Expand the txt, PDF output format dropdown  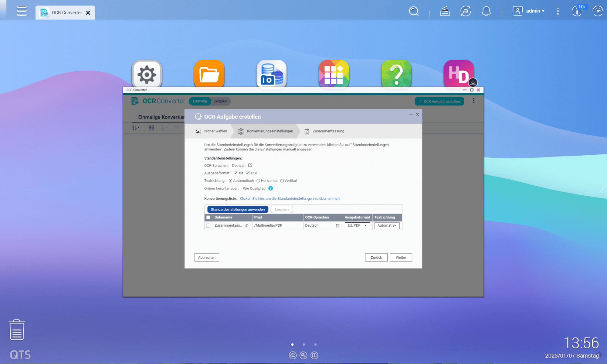point(357,225)
